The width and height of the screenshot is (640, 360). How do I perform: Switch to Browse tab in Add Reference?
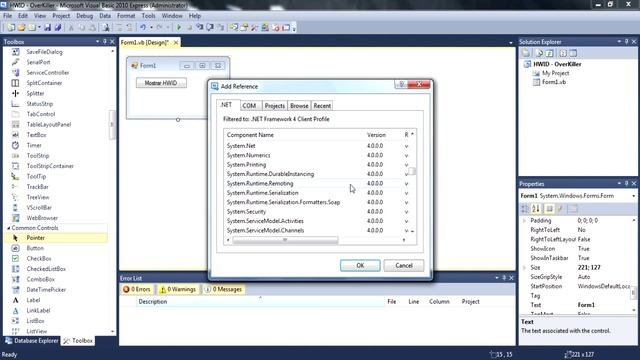[299, 106]
